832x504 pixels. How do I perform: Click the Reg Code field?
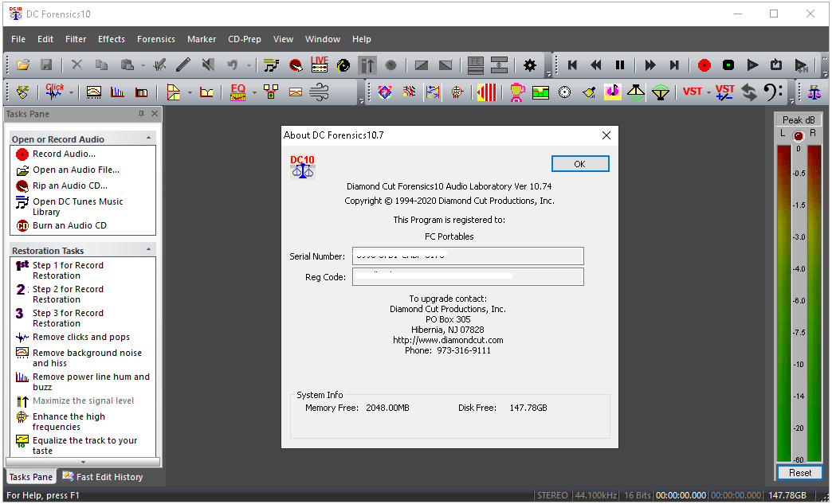coord(468,276)
